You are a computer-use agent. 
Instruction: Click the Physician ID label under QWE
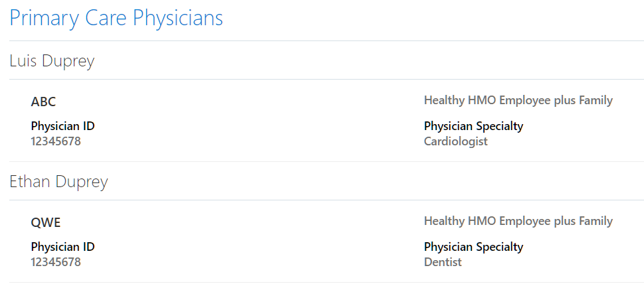pyautogui.click(x=62, y=247)
